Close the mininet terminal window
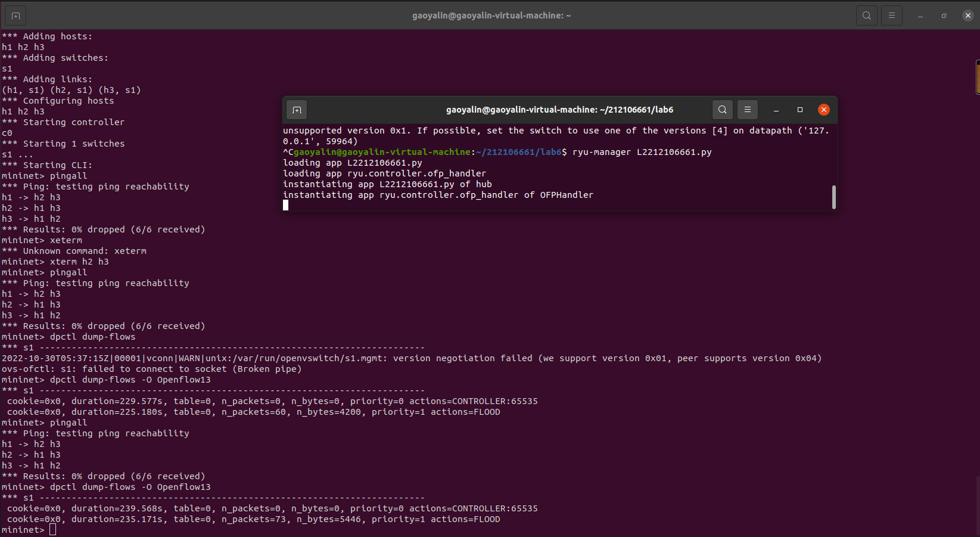Viewport: 980px width, 537px height. coord(968,15)
